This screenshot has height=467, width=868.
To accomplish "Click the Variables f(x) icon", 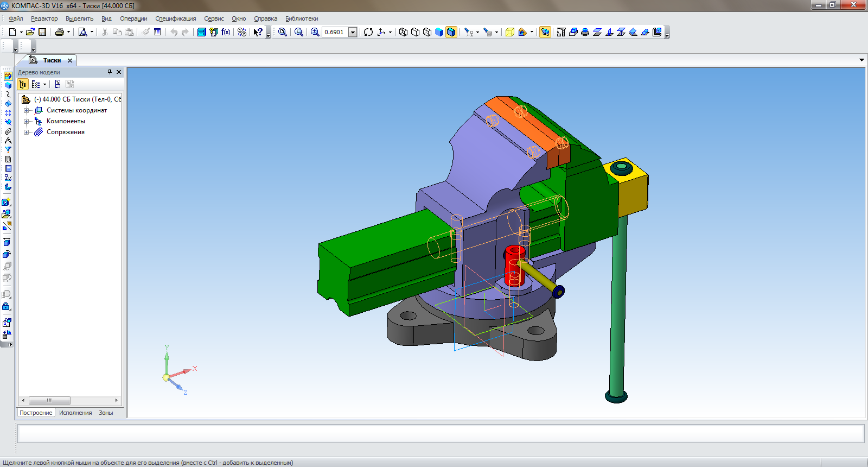I will pos(226,32).
